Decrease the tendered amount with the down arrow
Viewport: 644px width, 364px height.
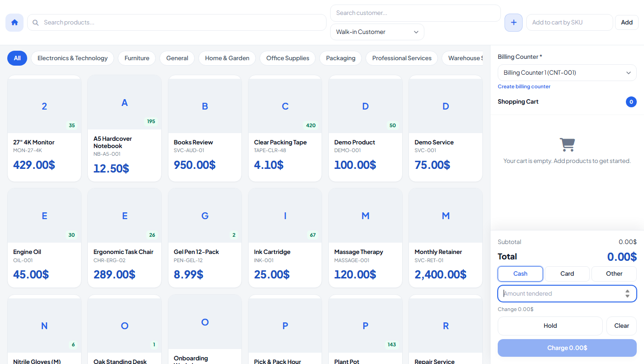627,296
